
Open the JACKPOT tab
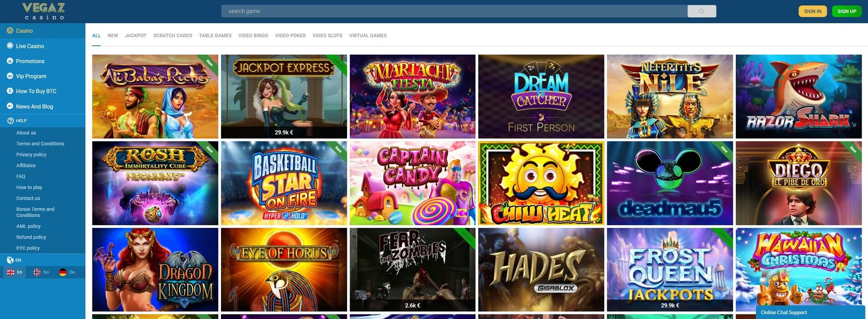click(x=136, y=35)
